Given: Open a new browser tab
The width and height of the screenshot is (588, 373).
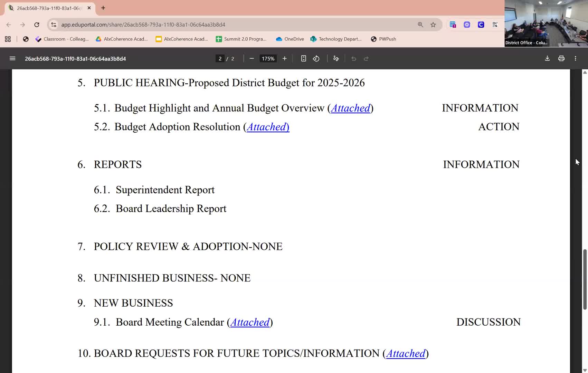Looking at the screenshot, I should click(103, 8).
